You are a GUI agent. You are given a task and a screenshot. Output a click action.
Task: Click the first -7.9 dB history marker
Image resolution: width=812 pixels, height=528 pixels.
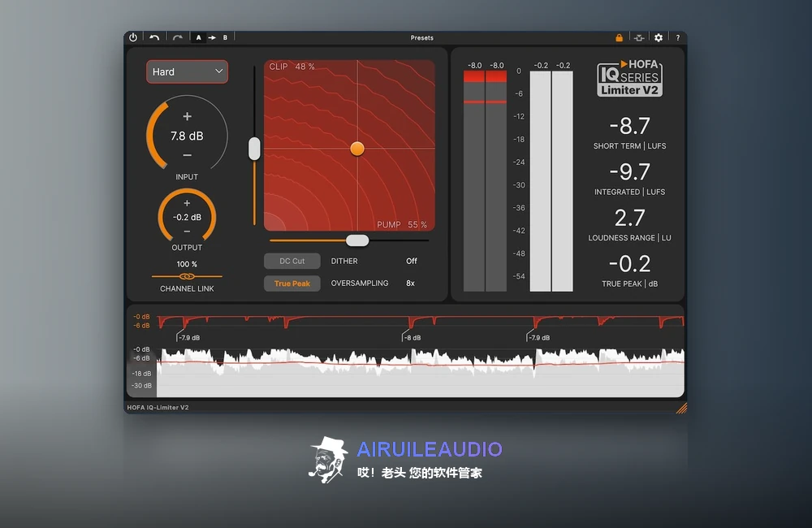pos(189,338)
